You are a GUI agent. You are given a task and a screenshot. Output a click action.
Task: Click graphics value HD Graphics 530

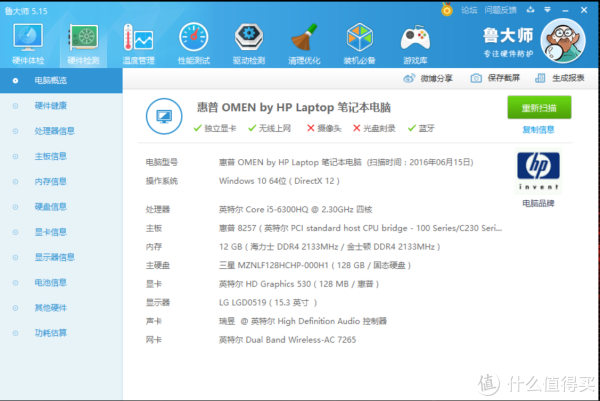tap(299, 284)
